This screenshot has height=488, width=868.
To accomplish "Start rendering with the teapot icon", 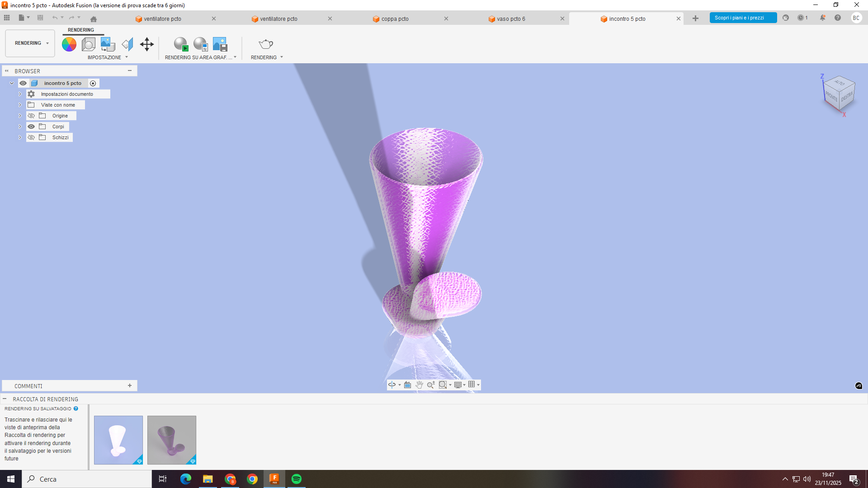I will point(265,44).
